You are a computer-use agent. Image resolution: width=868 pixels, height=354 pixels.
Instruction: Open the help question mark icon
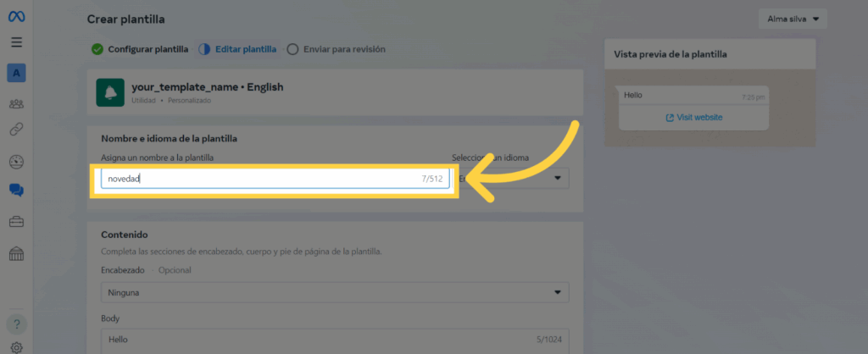pos(17,324)
